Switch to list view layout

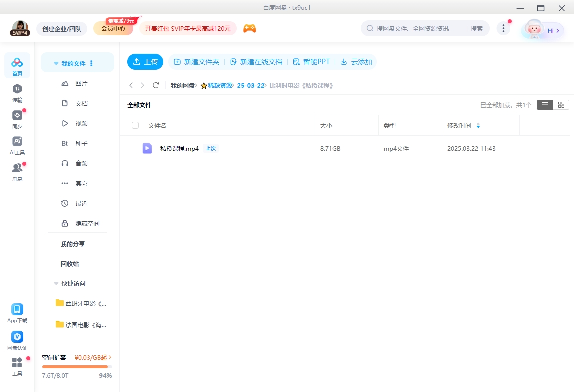coord(545,105)
